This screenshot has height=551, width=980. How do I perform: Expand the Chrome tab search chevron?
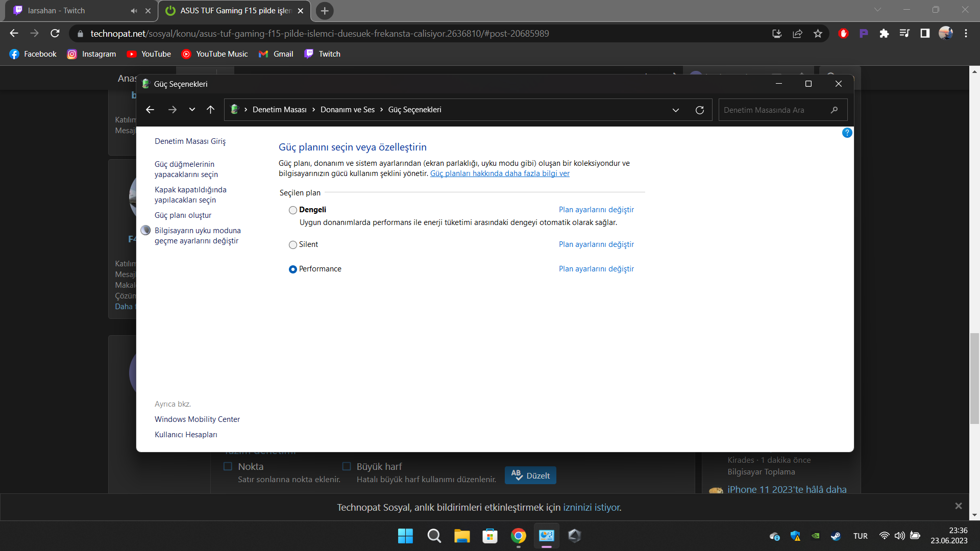pos(877,10)
